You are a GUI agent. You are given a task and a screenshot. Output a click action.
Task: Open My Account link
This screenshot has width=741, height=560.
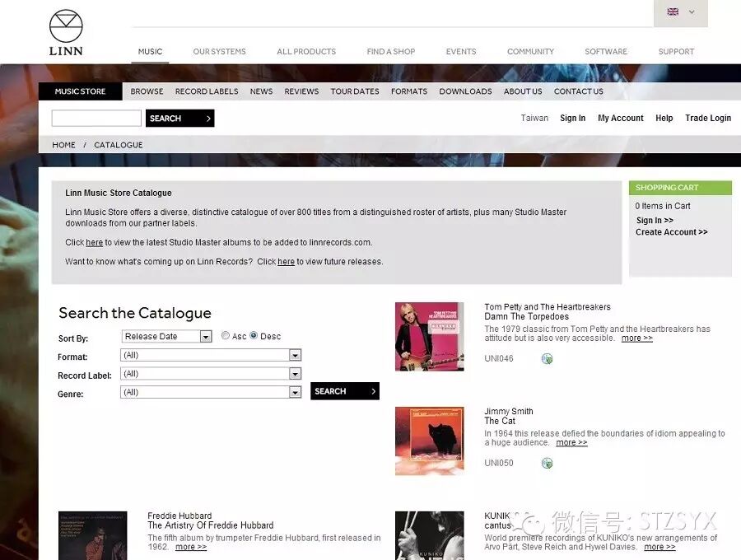point(621,118)
